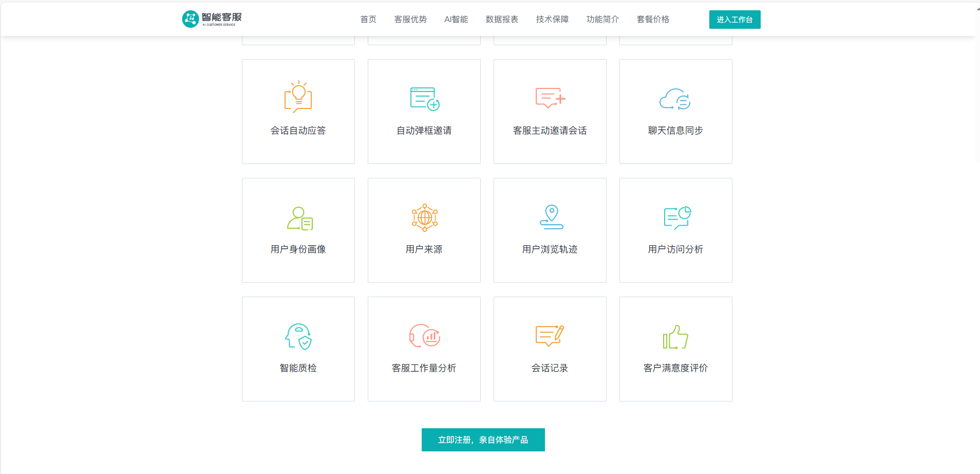Go to 客服优势 in the navigation bar

410,20
